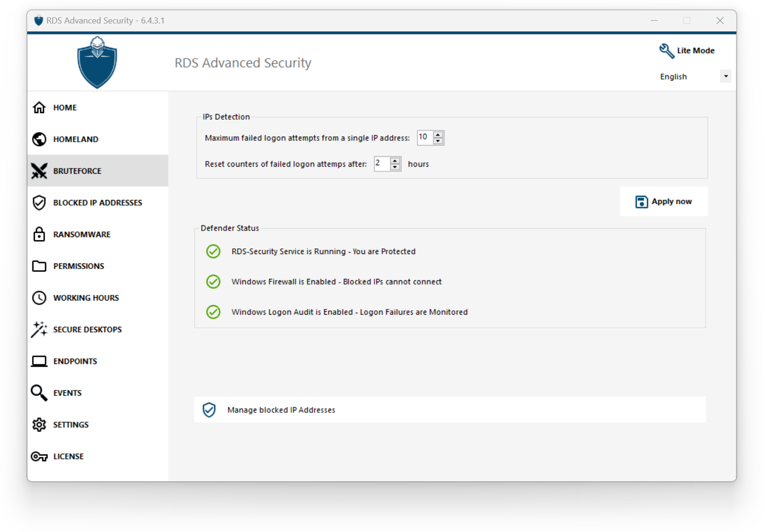
Task: Click the Home house icon
Action: tap(39, 108)
